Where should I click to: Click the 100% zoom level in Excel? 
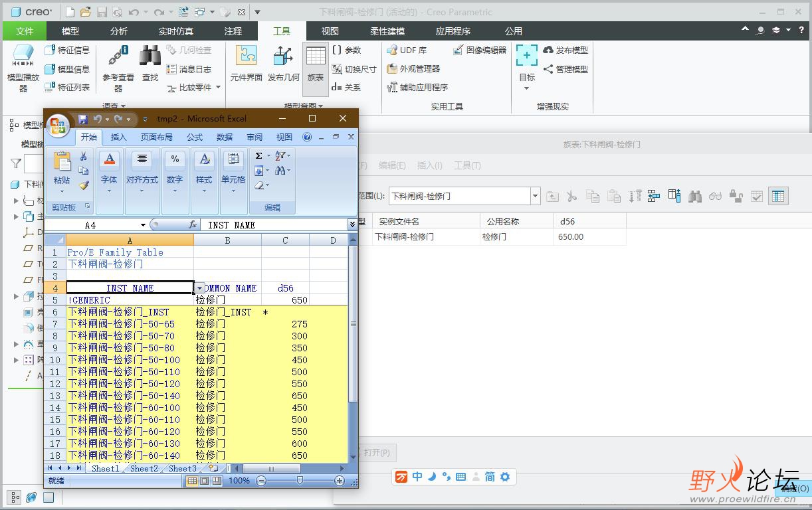point(239,481)
